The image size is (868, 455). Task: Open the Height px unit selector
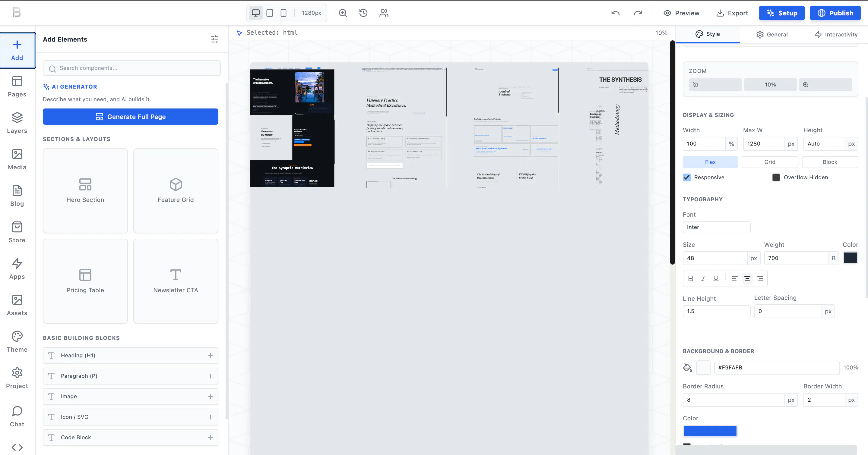(851, 144)
